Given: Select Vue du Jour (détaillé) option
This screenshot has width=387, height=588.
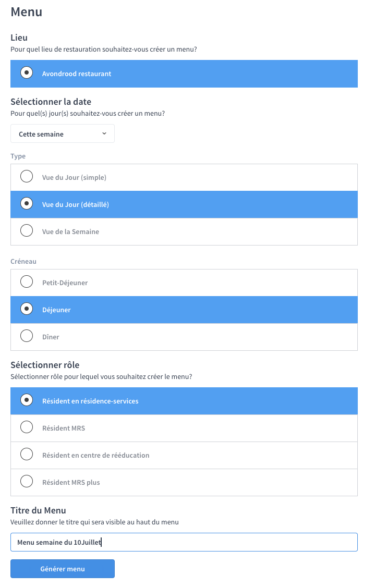Looking at the screenshot, I should [184, 204].
